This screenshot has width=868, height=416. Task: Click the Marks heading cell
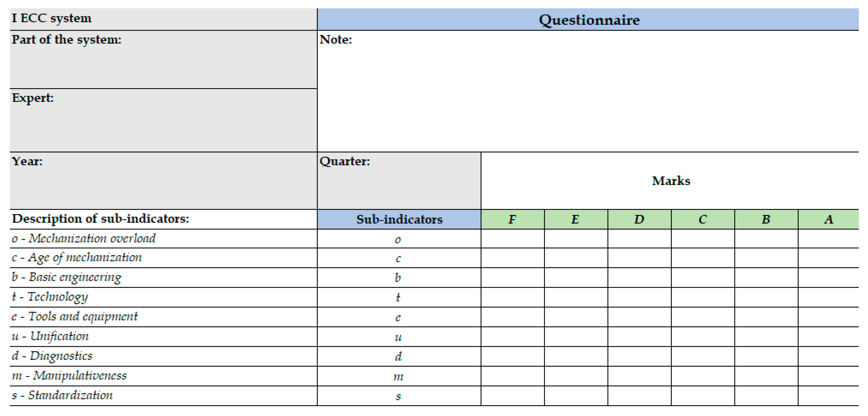click(670, 181)
